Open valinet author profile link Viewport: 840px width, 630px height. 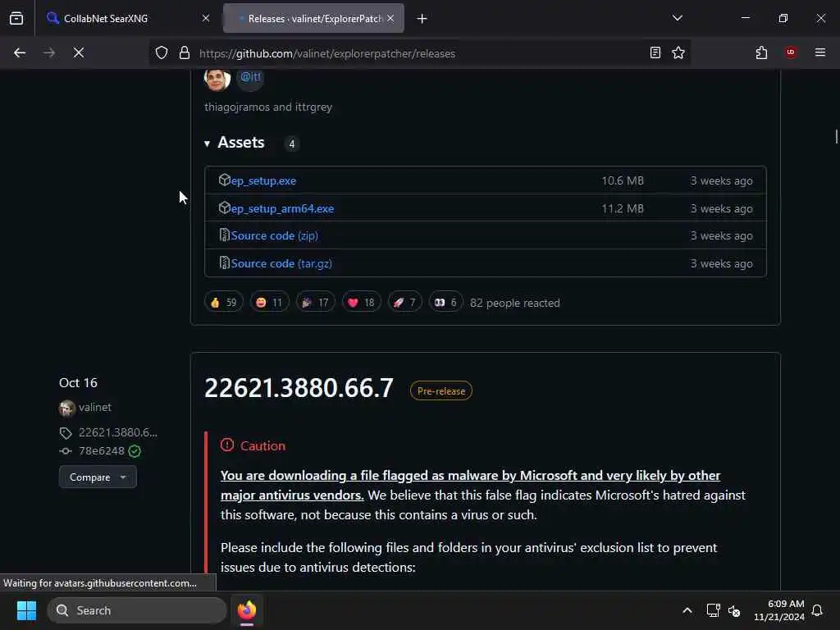(95, 407)
